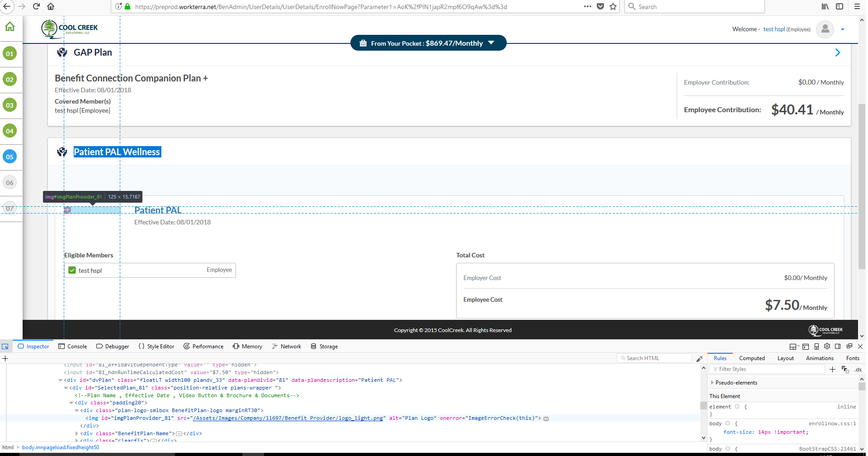868x456 pixels.
Task: Click the user avatar icon
Action: tap(825, 29)
